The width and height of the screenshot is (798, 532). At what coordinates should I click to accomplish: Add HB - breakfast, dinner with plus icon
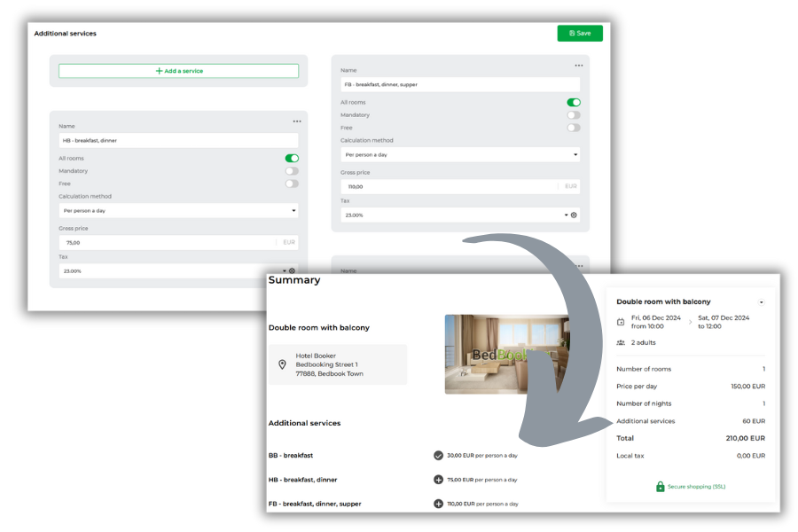tap(438, 480)
